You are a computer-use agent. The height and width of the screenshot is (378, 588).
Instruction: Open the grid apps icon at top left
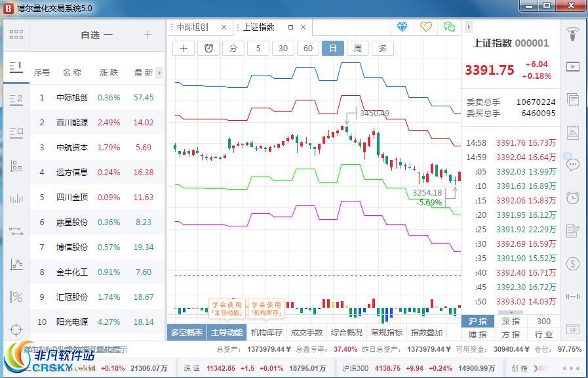16,35
